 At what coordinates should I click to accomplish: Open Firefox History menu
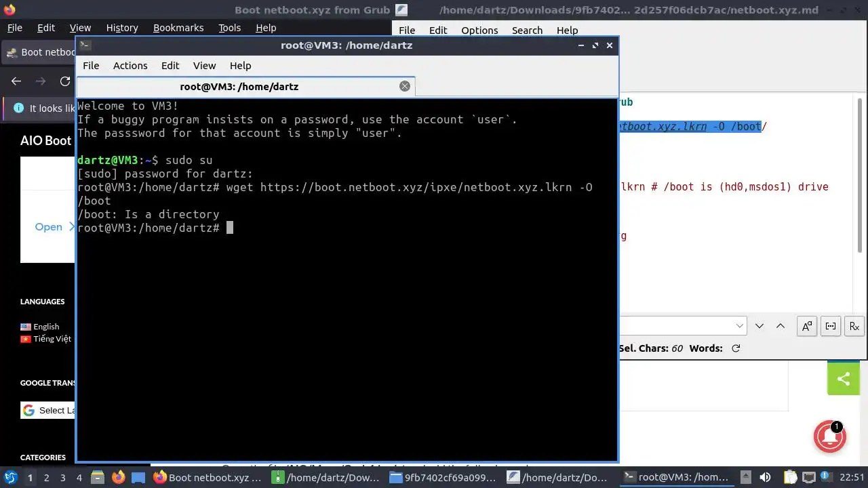(x=122, y=28)
